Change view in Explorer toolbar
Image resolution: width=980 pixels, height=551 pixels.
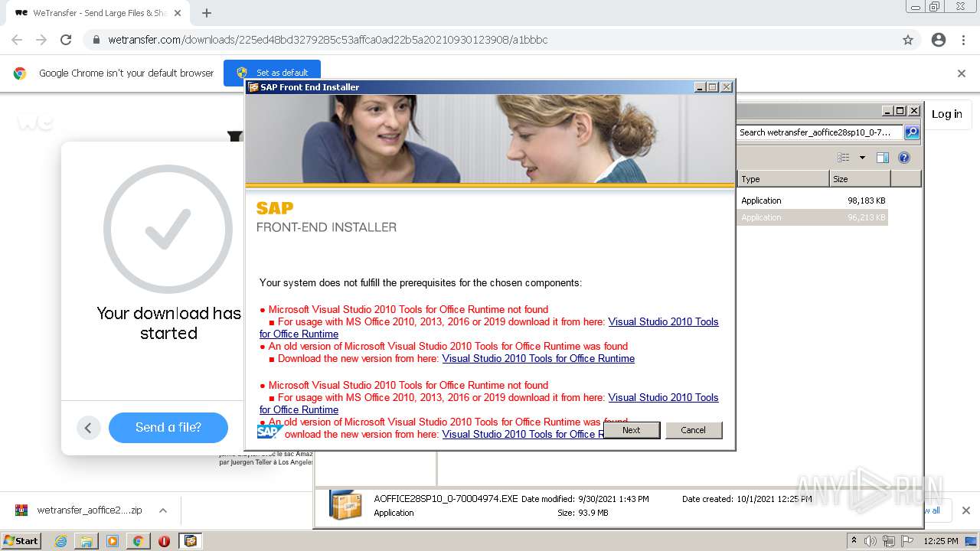pos(844,158)
